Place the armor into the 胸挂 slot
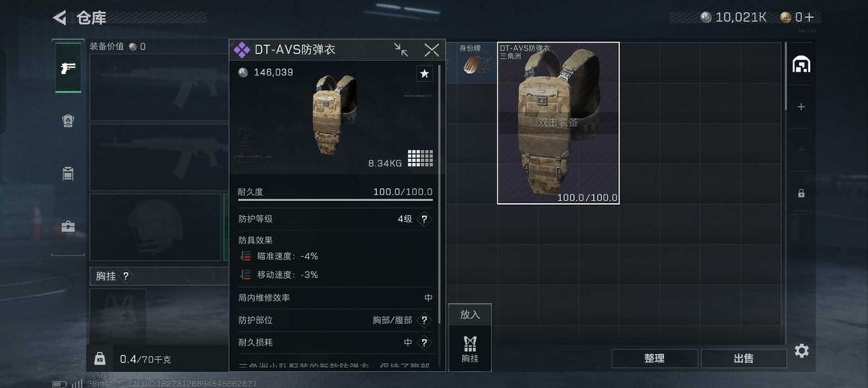 (470, 349)
